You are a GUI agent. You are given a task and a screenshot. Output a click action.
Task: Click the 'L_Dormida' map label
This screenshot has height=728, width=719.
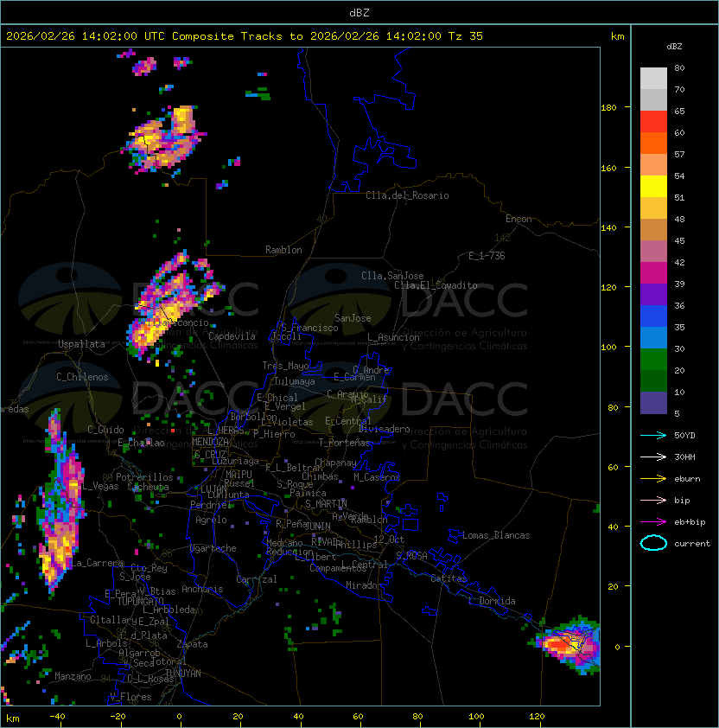(x=492, y=601)
